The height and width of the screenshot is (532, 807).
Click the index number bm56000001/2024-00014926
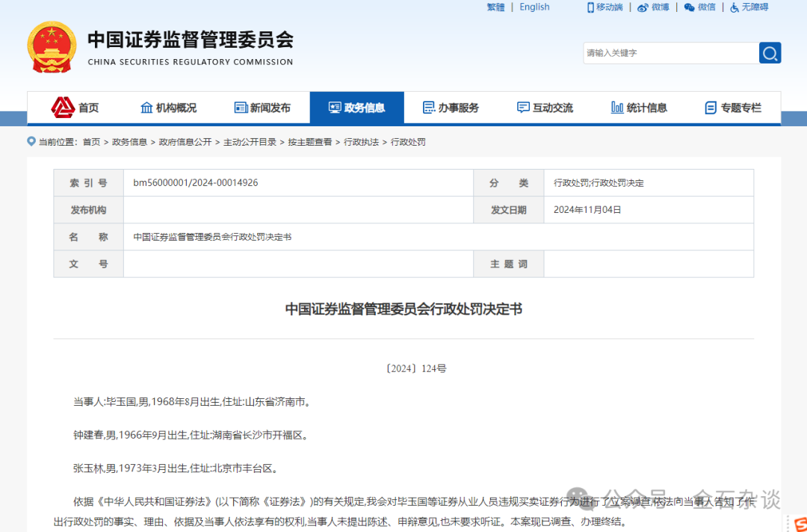pyautogui.click(x=196, y=182)
